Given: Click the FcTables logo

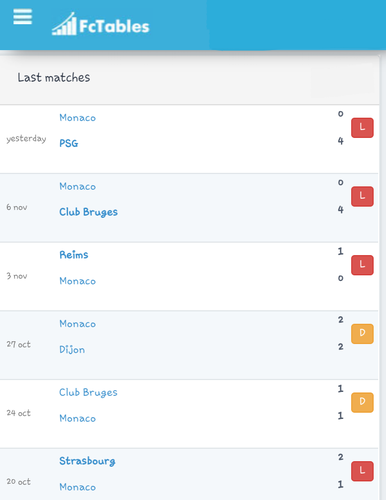Looking at the screenshot, I should coord(101,24).
